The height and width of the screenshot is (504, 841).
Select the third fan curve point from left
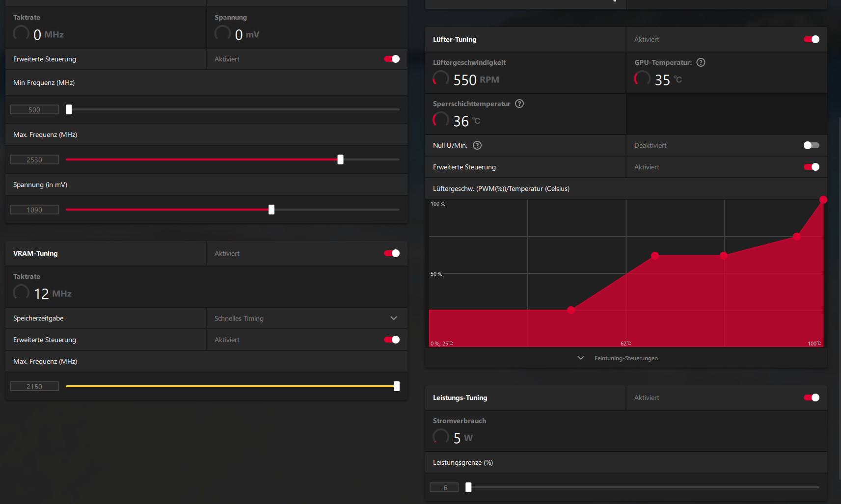point(724,255)
